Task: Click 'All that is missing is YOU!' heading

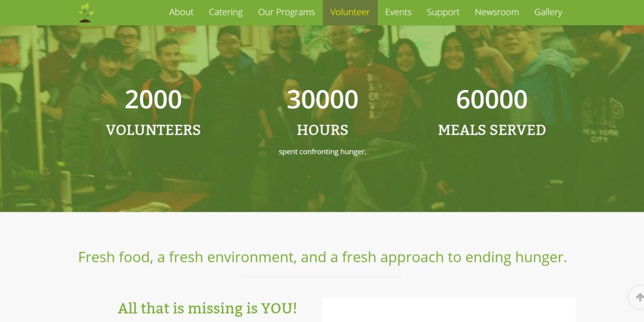Action: [208, 308]
